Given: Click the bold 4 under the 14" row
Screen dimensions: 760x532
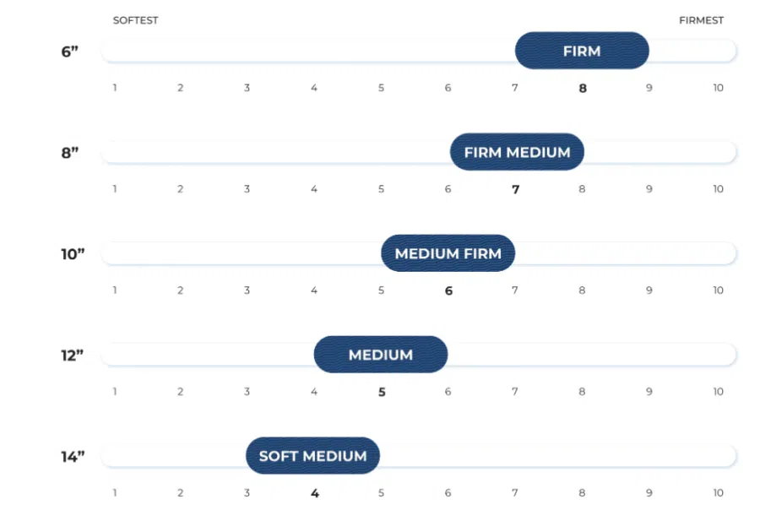Looking at the screenshot, I should 315,493.
